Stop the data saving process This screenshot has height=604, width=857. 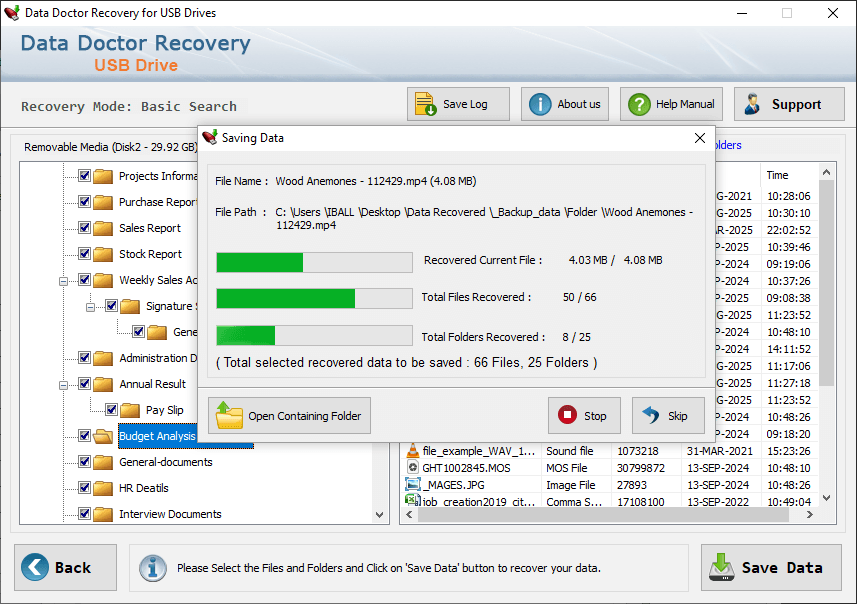click(584, 415)
